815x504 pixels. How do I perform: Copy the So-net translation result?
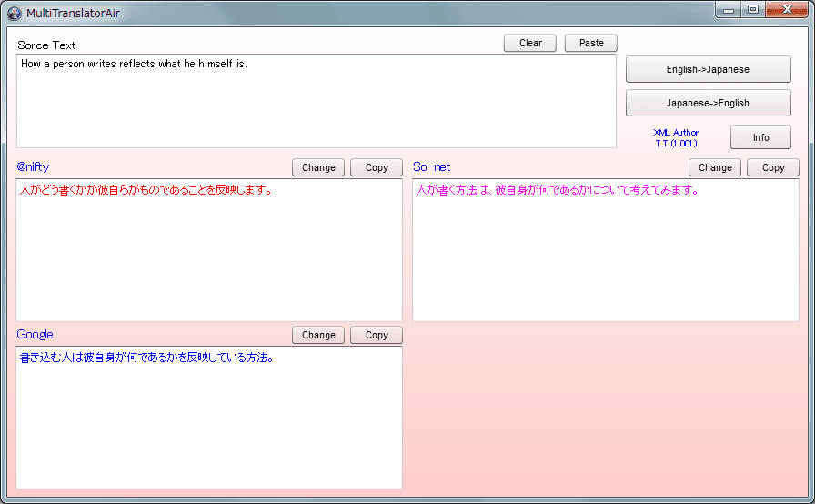click(773, 167)
